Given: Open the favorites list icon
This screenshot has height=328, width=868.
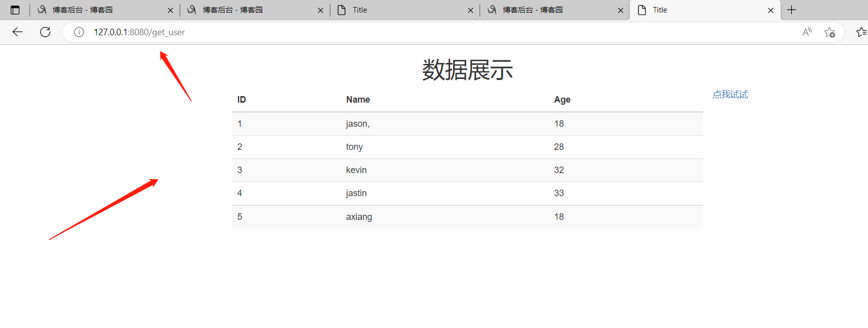Looking at the screenshot, I should [x=861, y=32].
